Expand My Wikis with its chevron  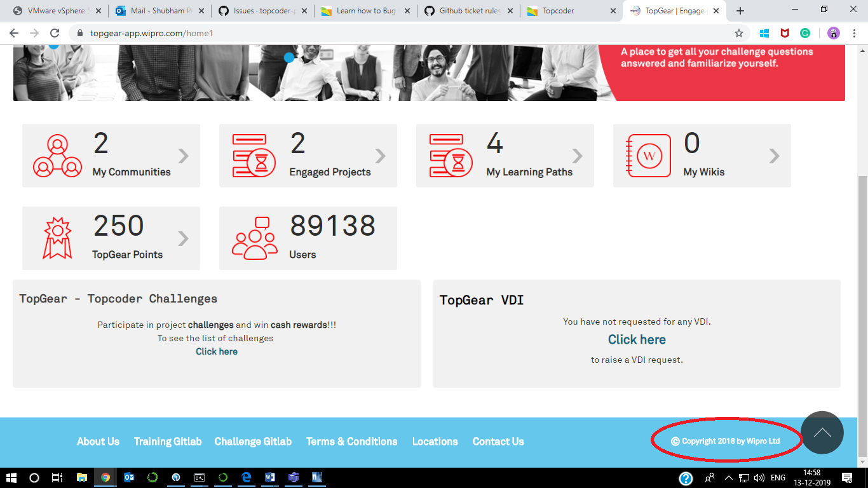pyautogui.click(x=775, y=156)
